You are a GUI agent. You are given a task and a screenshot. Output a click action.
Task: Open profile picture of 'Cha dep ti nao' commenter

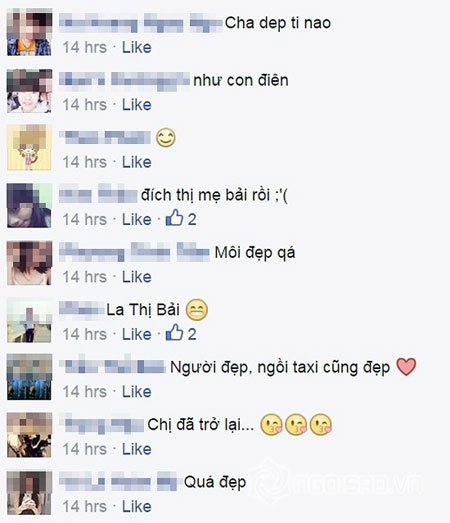[x=29, y=32]
